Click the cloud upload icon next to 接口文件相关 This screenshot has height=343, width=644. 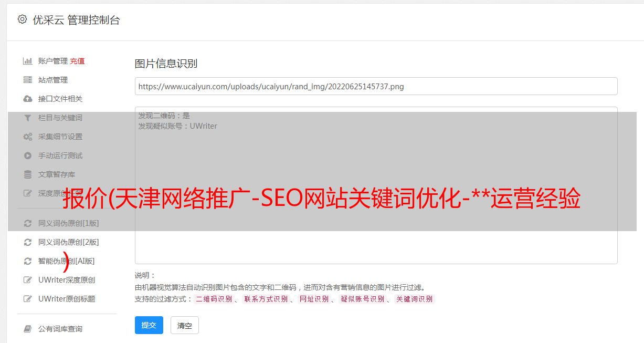pos(28,99)
